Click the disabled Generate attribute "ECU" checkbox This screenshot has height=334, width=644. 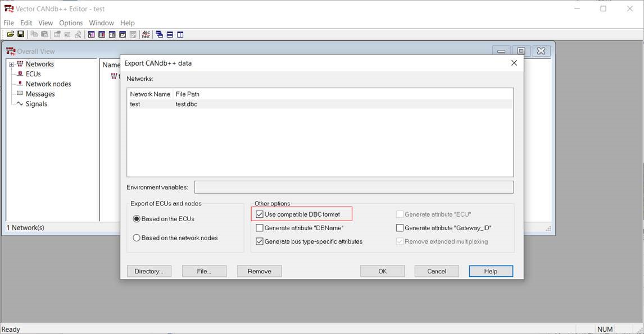tap(399, 214)
